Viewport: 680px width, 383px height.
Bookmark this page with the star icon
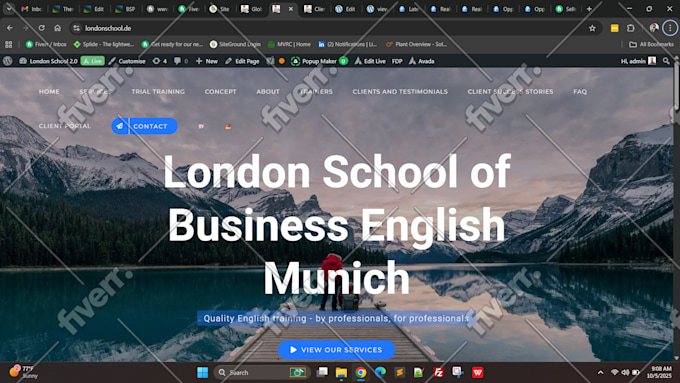pos(592,28)
